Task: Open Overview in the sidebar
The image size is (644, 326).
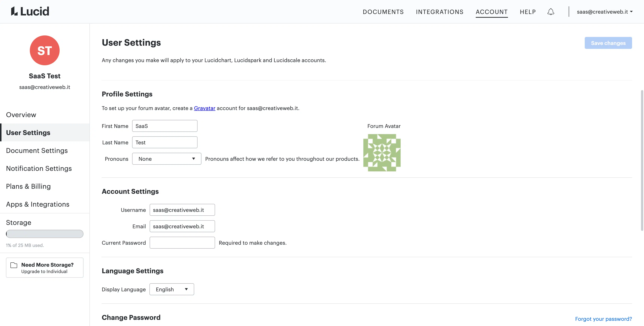Action: coord(45,115)
